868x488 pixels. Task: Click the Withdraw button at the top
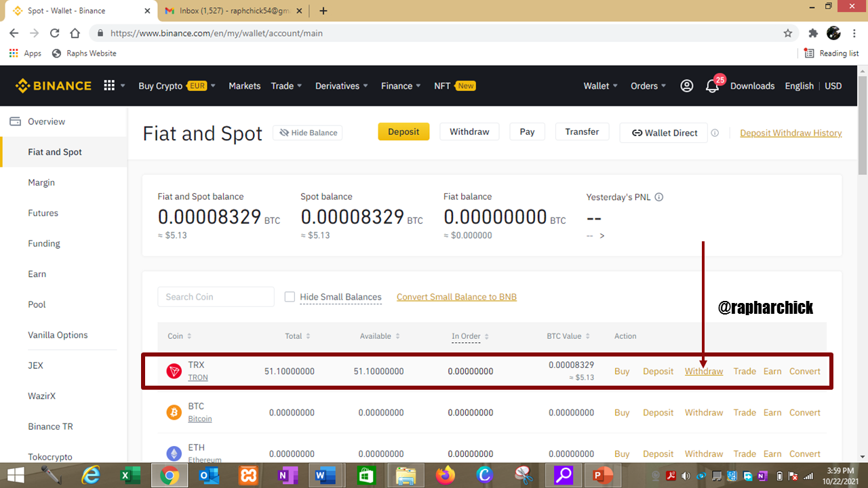(x=469, y=131)
